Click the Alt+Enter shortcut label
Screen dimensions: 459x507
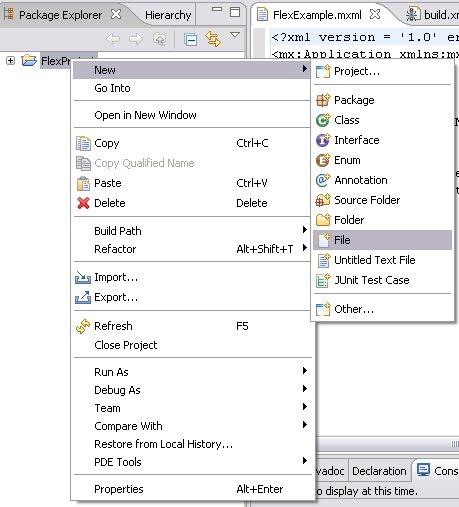(x=260, y=489)
